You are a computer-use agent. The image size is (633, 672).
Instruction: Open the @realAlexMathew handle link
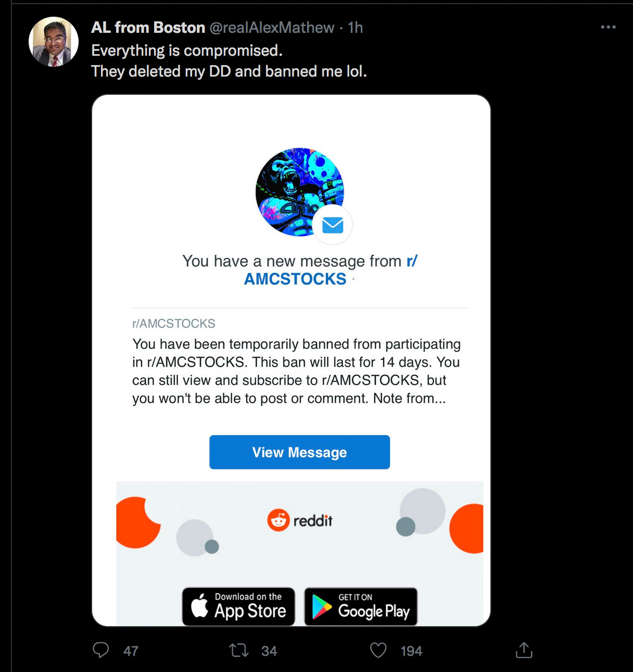click(272, 28)
